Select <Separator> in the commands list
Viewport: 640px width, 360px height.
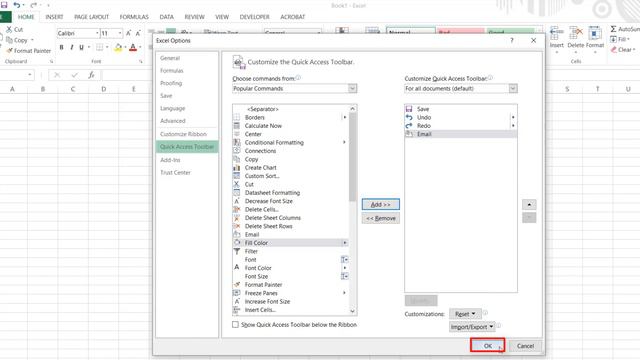click(291, 109)
